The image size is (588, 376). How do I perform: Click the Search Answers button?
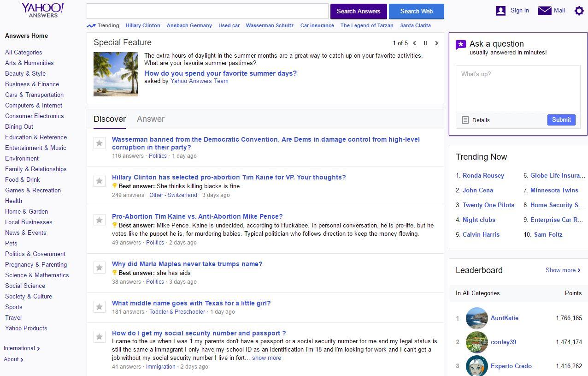(x=358, y=11)
